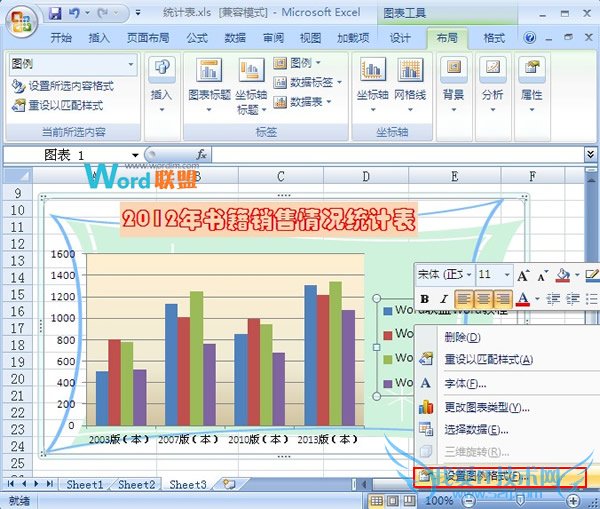This screenshot has height=509, width=600.
Task: Switch to Sheet1 worksheet tab
Action: [85, 485]
